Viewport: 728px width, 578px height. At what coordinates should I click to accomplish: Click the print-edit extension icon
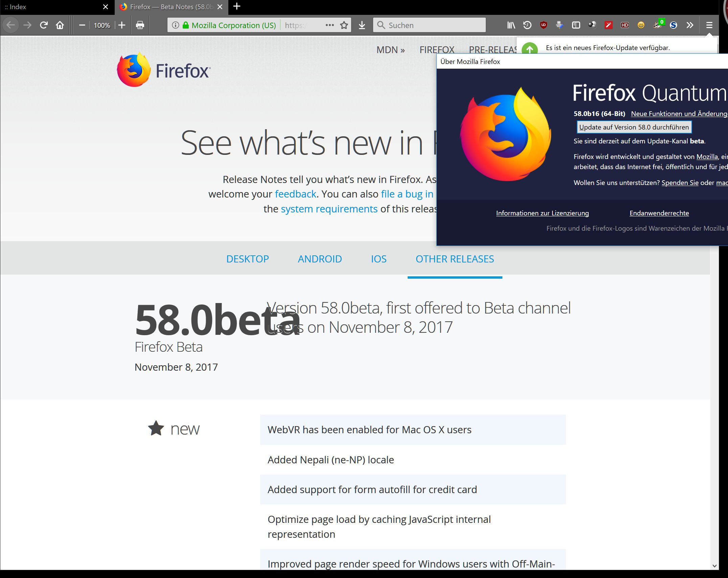tap(560, 25)
